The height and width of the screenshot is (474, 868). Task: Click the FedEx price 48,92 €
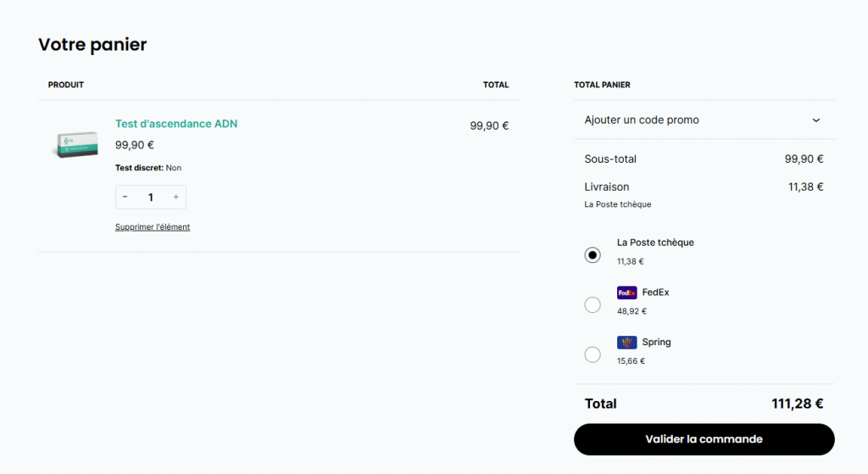631,311
